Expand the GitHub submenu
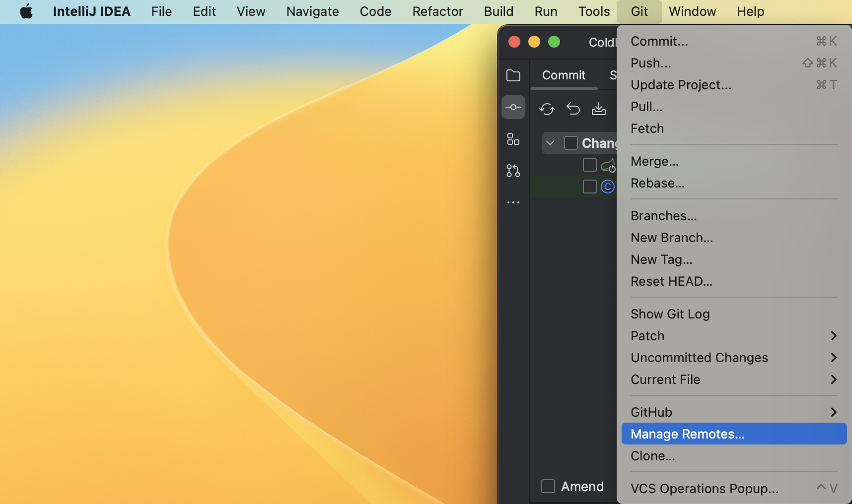 [x=734, y=412]
